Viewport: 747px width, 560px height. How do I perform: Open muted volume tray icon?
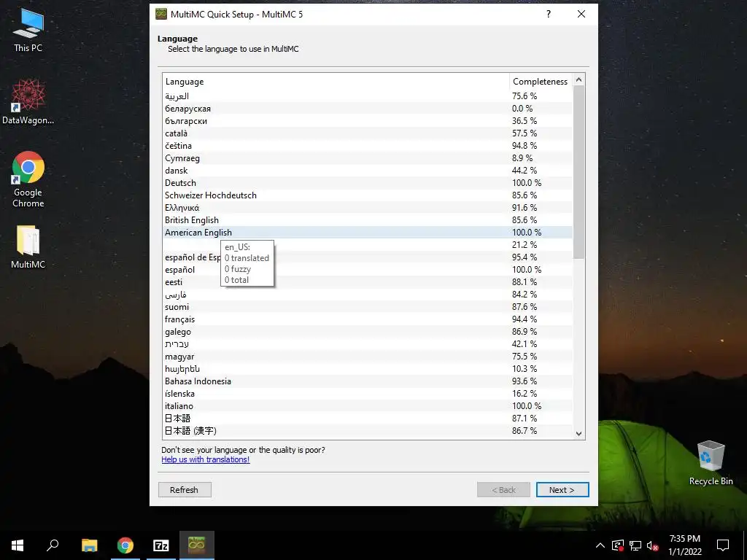tap(652, 545)
